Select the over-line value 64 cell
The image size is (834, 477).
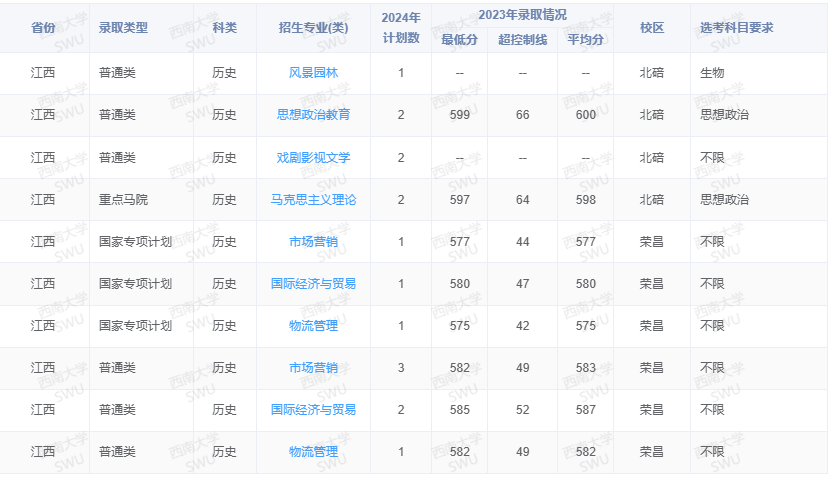pos(522,199)
